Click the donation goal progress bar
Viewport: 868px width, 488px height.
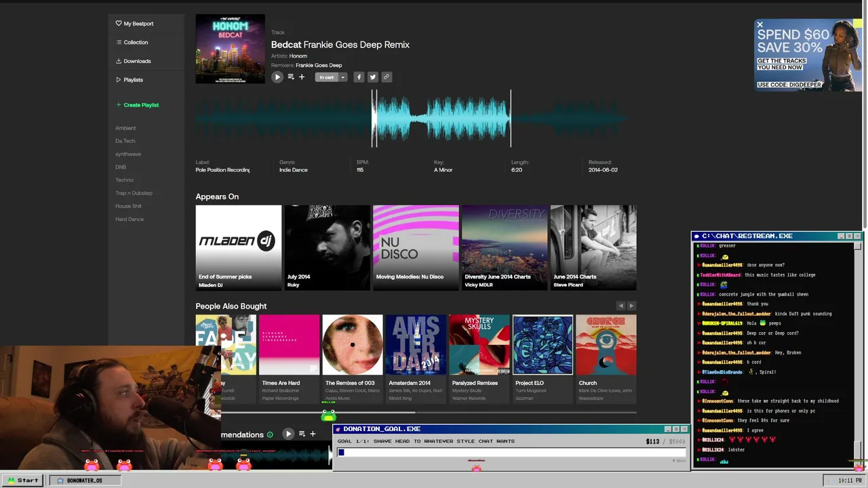point(512,452)
